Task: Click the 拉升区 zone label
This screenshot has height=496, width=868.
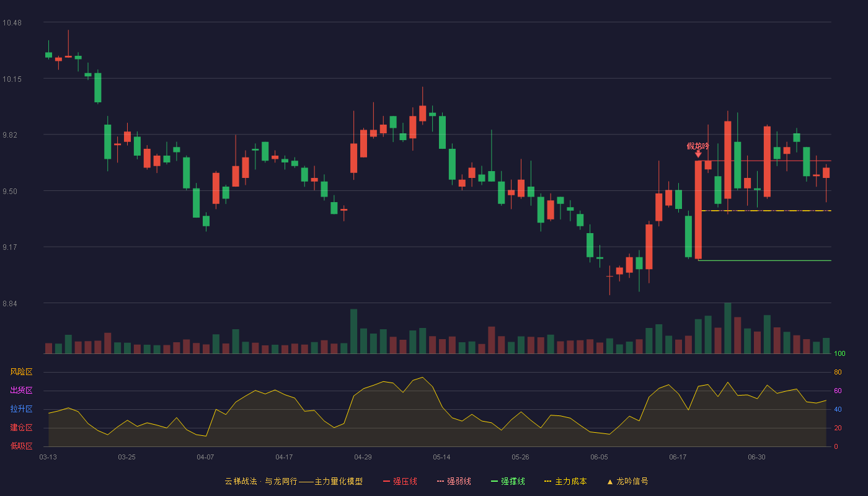Action: [x=21, y=409]
